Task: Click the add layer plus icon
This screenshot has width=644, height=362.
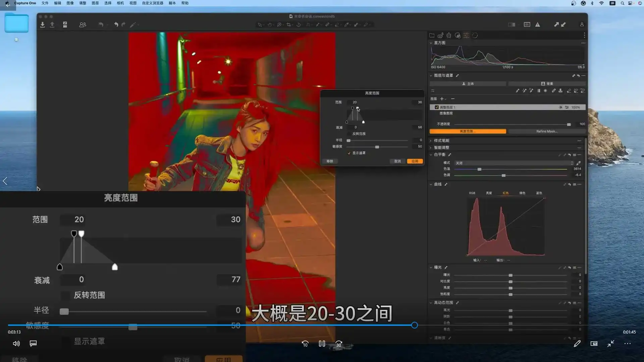Action: 442,99
